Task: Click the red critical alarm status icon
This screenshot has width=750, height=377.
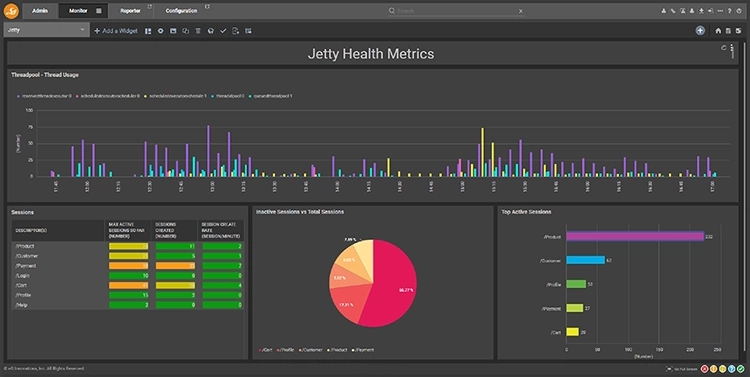Action: [x=705, y=369]
